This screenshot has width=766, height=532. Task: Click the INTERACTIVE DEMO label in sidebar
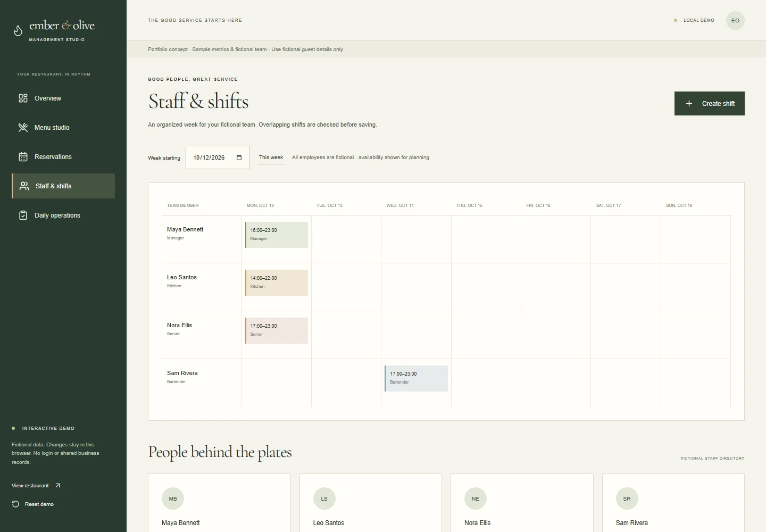pyautogui.click(x=48, y=428)
